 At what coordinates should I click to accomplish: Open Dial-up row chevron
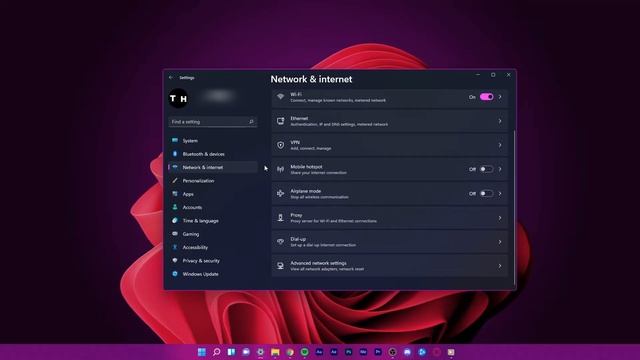coord(500,242)
